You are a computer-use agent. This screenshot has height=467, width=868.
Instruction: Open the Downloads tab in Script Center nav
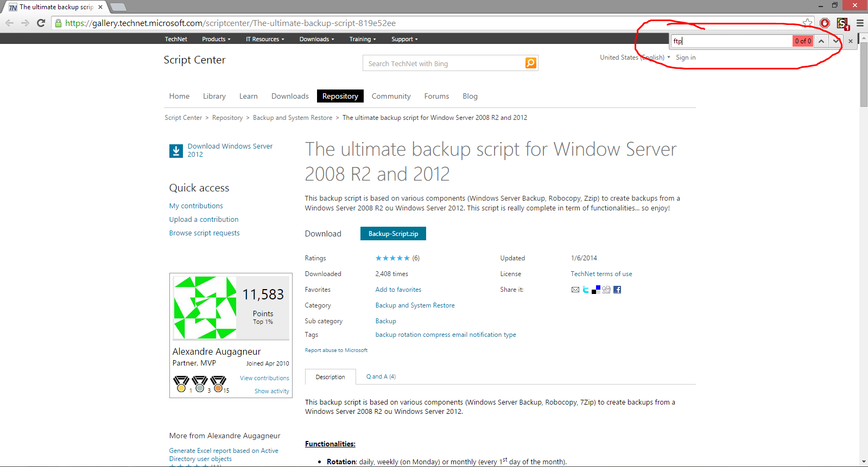click(x=290, y=96)
